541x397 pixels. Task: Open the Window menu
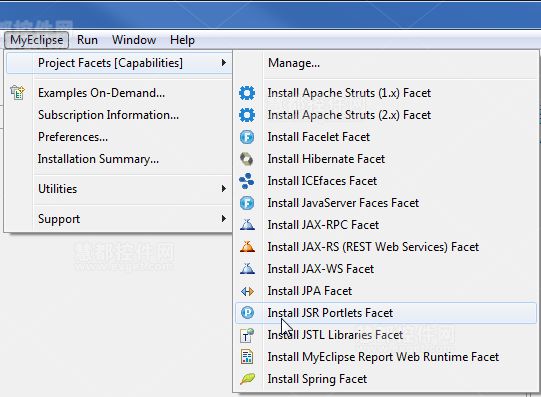tap(134, 40)
